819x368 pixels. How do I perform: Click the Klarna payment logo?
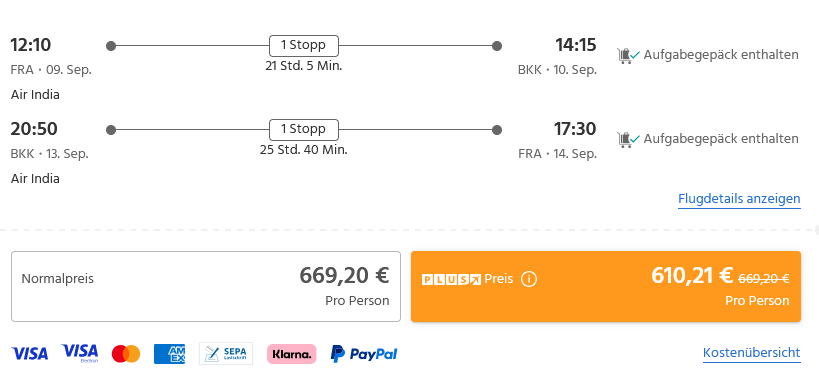point(291,354)
